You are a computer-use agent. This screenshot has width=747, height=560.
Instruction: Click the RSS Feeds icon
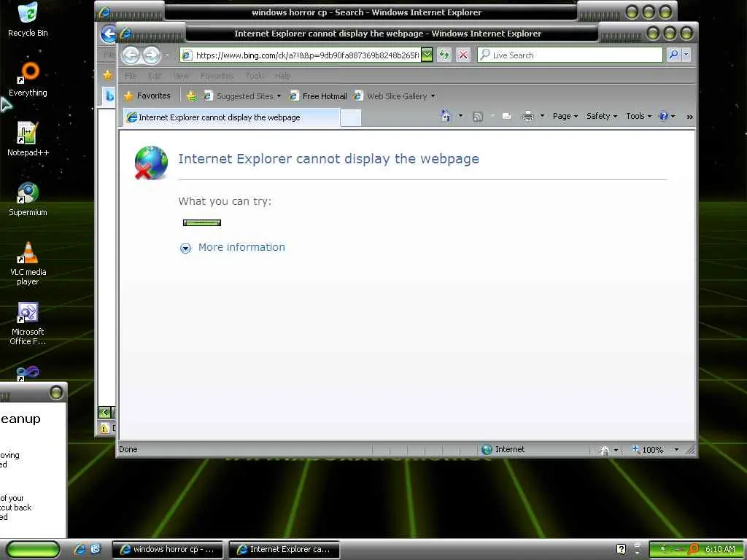point(477,116)
